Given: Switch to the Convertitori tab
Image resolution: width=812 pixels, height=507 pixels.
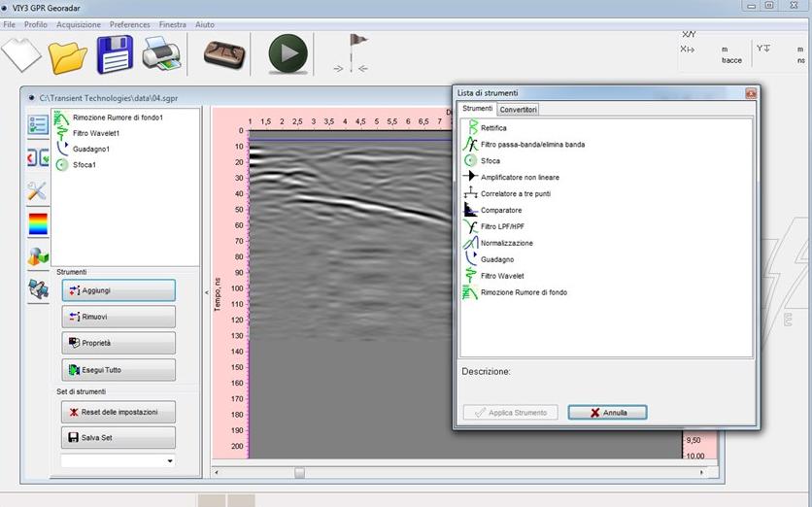Looking at the screenshot, I should pos(518,110).
